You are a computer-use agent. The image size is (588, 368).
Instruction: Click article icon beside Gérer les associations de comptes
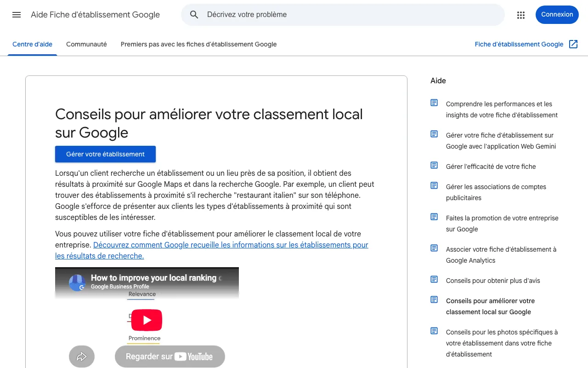[x=434, y=185]
